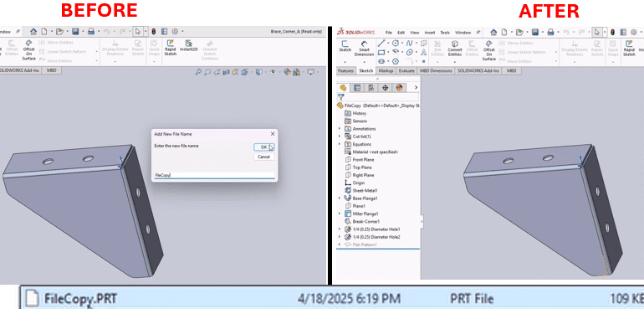
Task: Open the Edit menu in AFTER window
Action: pos(401,33)
